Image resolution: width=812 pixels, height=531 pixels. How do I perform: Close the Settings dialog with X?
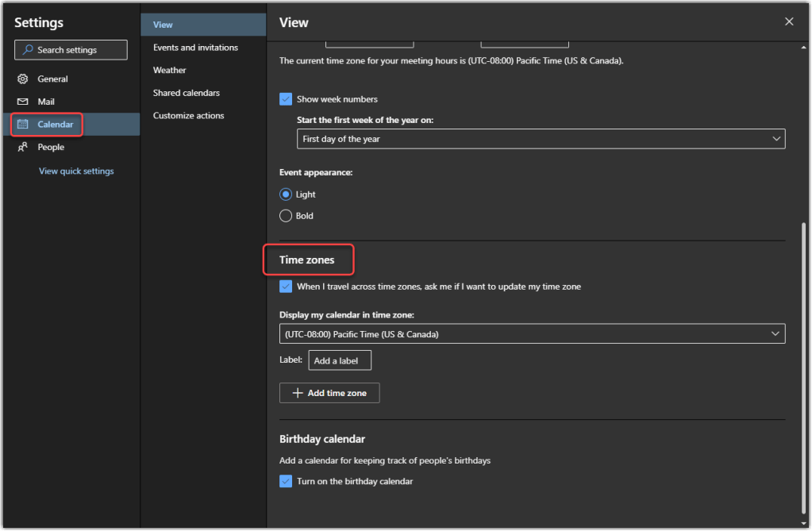[x=788, y=22]
